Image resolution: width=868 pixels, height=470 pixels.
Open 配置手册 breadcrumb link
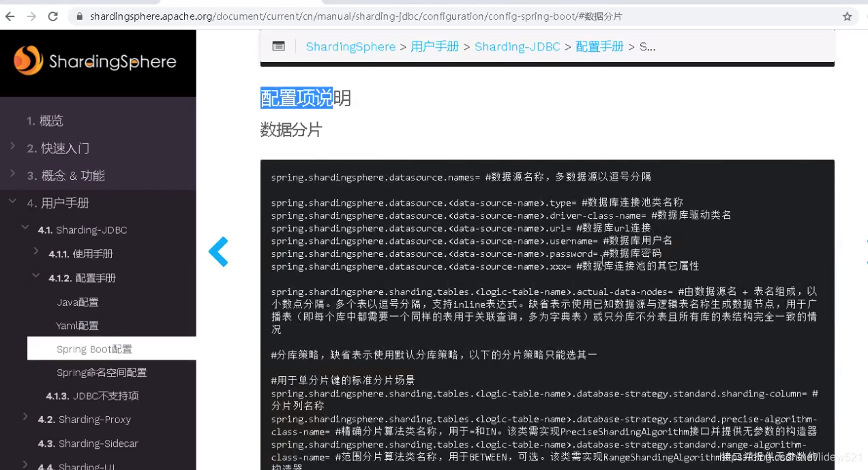[x=599, y=46]
